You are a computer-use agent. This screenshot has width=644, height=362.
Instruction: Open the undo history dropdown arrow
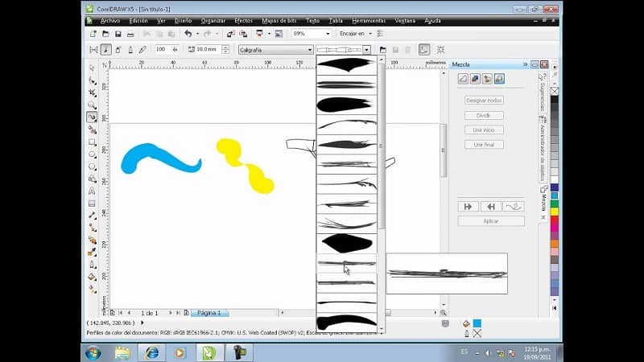pyautogui.click(x=197, y=34)
